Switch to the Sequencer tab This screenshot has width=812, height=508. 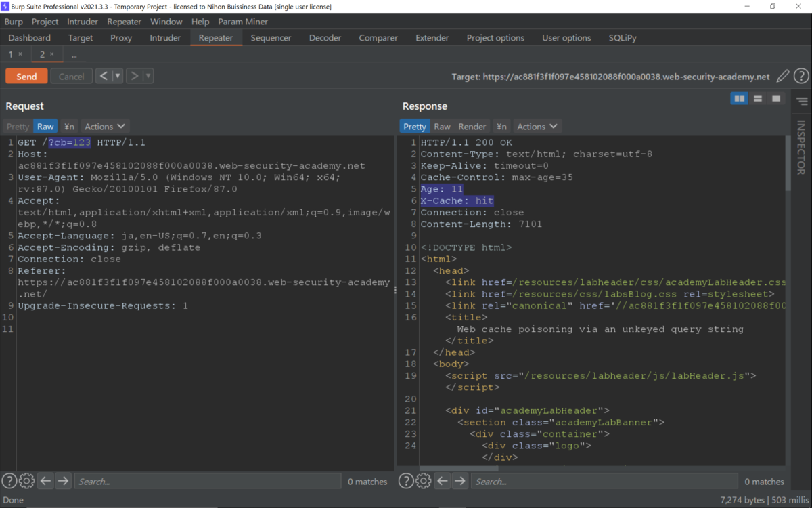coord(271,38)
